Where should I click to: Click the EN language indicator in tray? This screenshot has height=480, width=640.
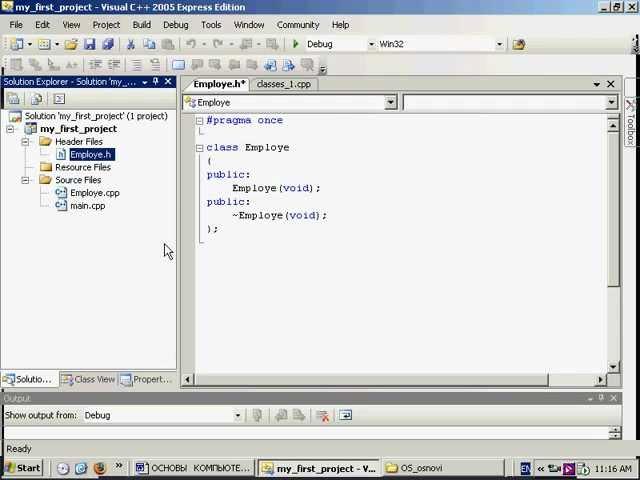pyautogui.click(x=526, y=468)
